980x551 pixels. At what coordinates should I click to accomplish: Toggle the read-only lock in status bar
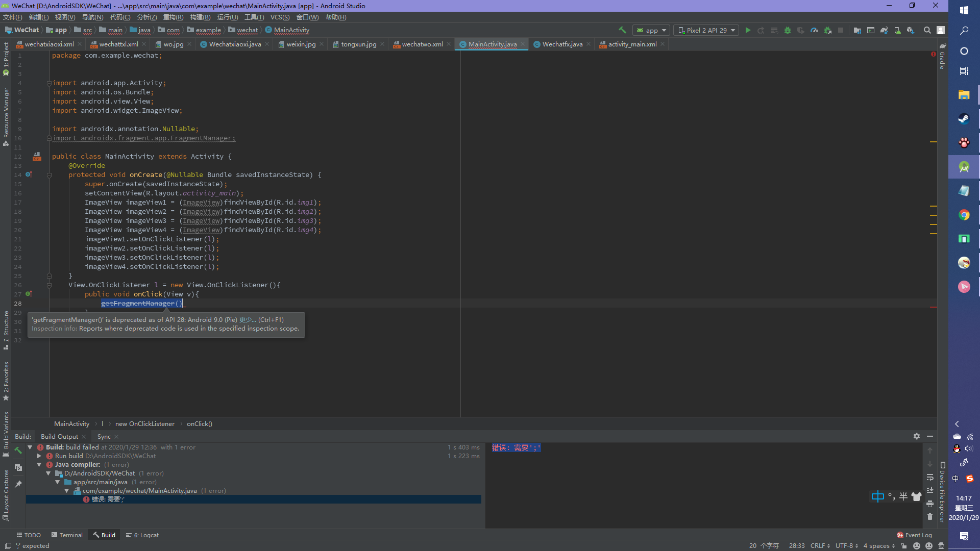(904, 545)
